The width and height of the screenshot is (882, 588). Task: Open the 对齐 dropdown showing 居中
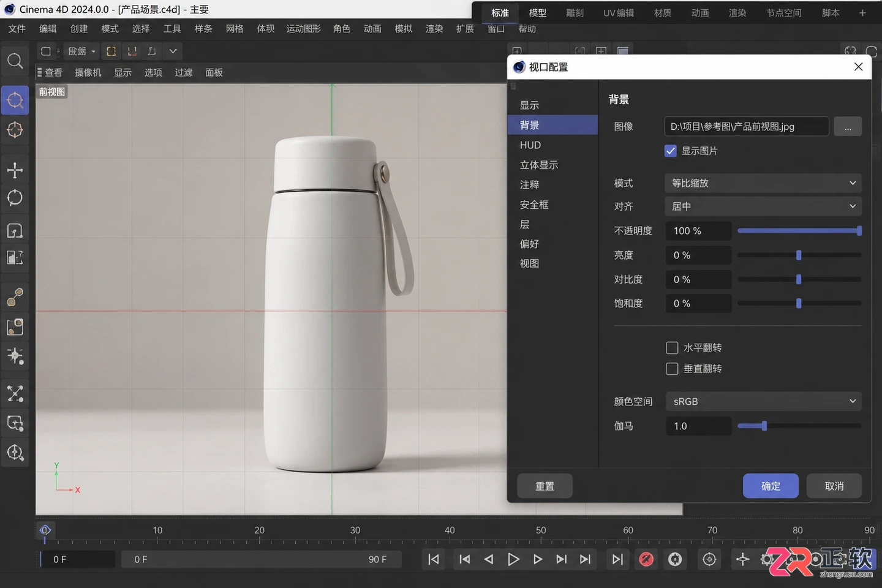coord(763,206)
